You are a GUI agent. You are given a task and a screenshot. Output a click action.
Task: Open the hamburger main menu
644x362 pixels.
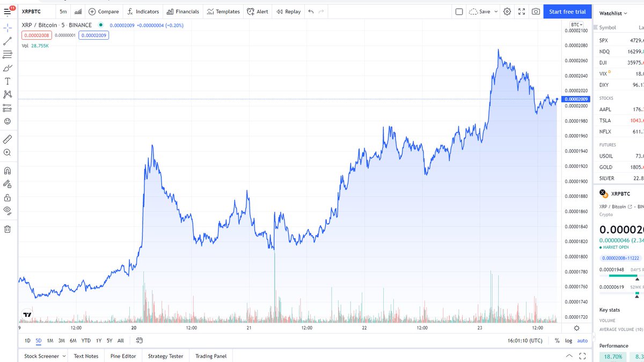click(8, 11)
